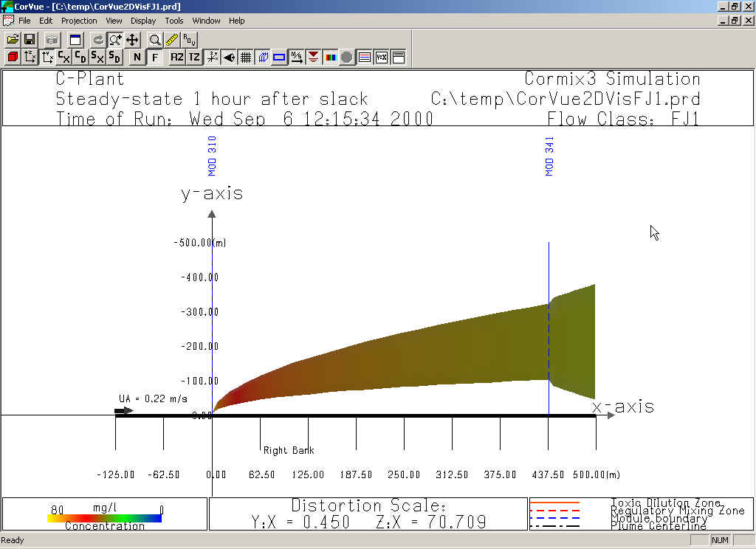Click the 'y-axis' label
The width and height of the screenshot is (756, 549).
(212, 194)
